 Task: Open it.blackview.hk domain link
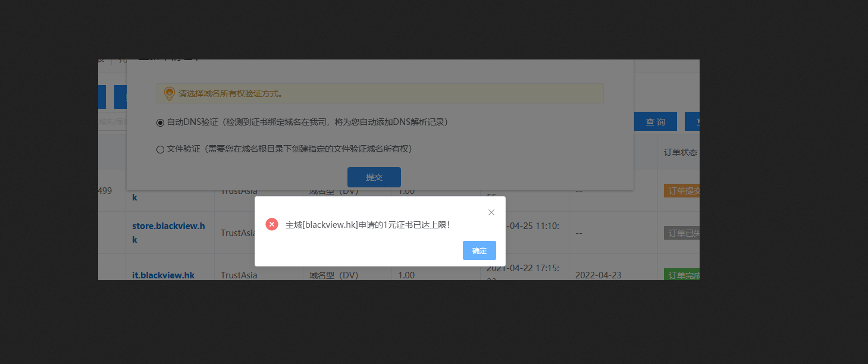coord(164,275)
